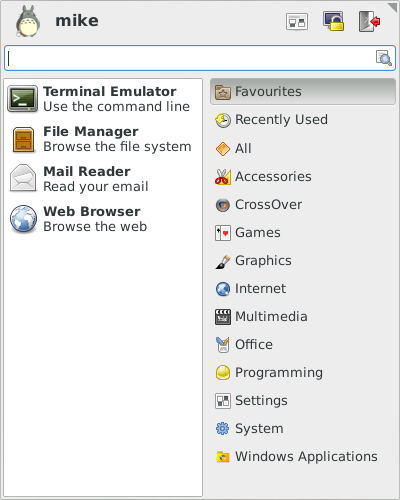400x500 pixels.
Task: Open the CrossOver category
Action: point(303,205)
